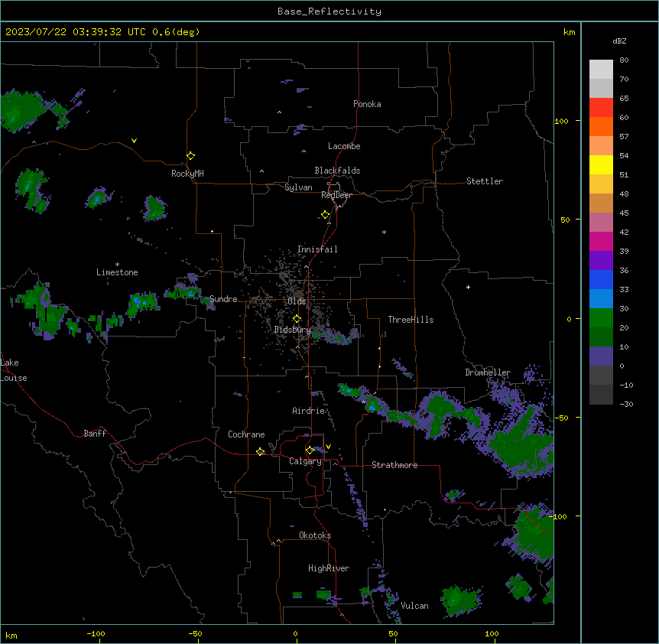Screen dimensions: 659x644
Task: Click the Ponoka city label
Action: [x=367, y=104]
